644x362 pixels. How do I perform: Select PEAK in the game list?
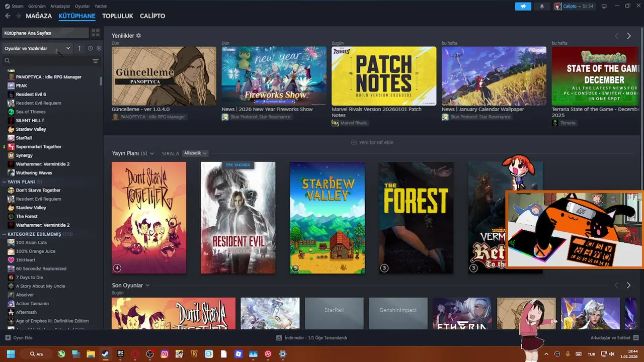(21, 85)
